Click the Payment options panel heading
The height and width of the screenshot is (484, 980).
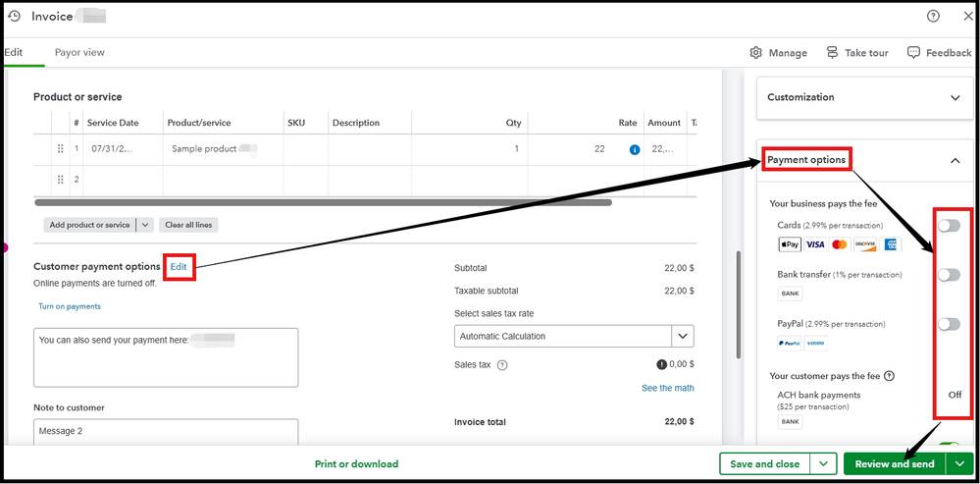click(806, 160)
